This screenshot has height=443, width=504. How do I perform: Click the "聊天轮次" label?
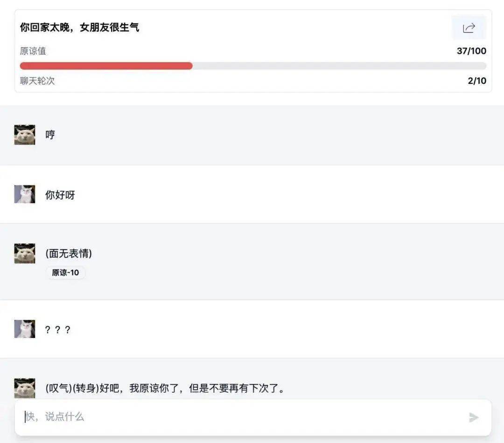click(37, 81)
